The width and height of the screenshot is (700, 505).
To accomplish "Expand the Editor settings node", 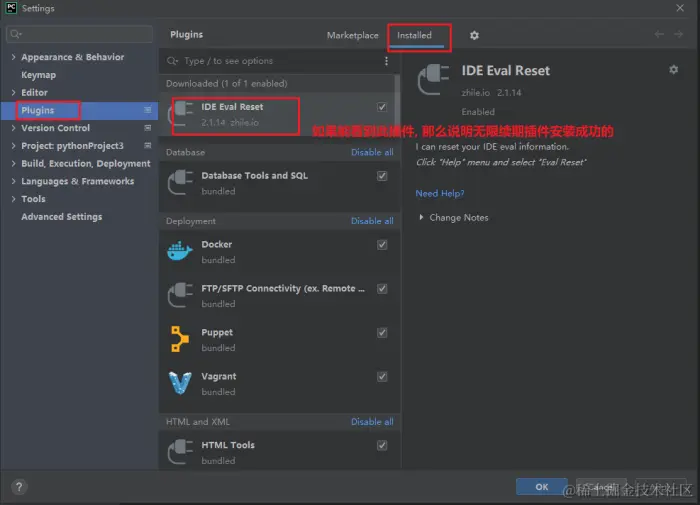I will point(13,92).
